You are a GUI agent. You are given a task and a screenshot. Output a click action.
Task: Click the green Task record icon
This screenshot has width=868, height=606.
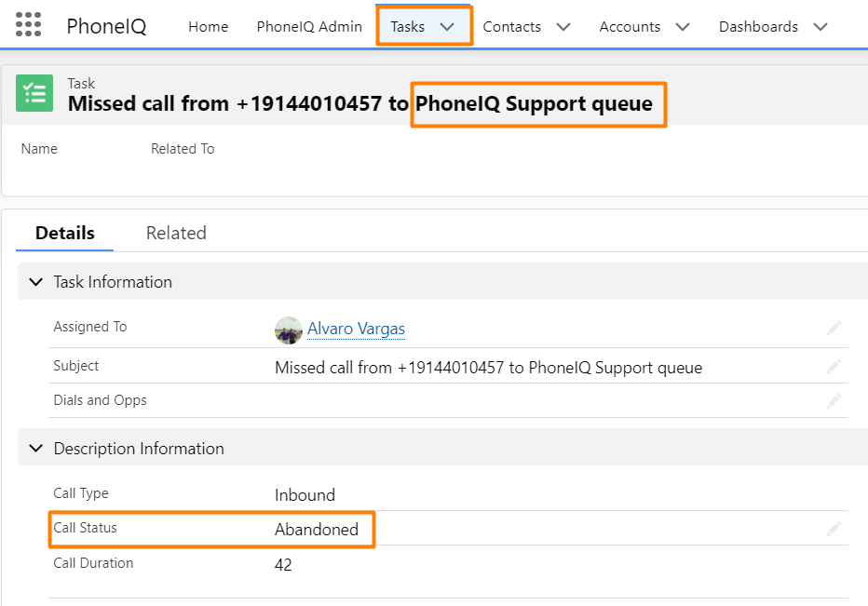[x=34, y=93]
